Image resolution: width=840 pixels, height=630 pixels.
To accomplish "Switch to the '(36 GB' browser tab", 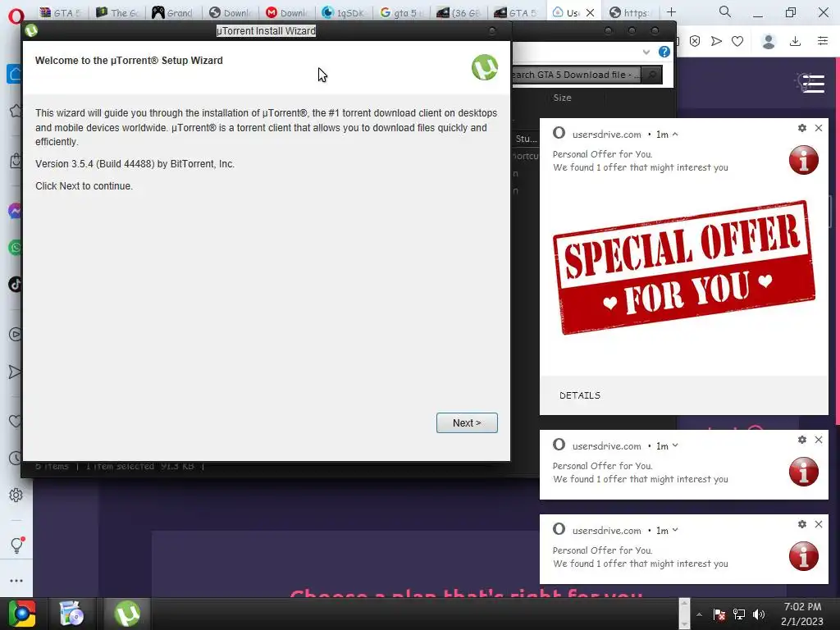I will (457, 13).
